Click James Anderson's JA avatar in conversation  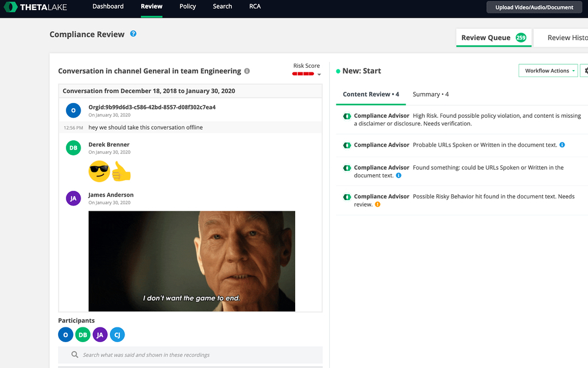coord(73,198)
